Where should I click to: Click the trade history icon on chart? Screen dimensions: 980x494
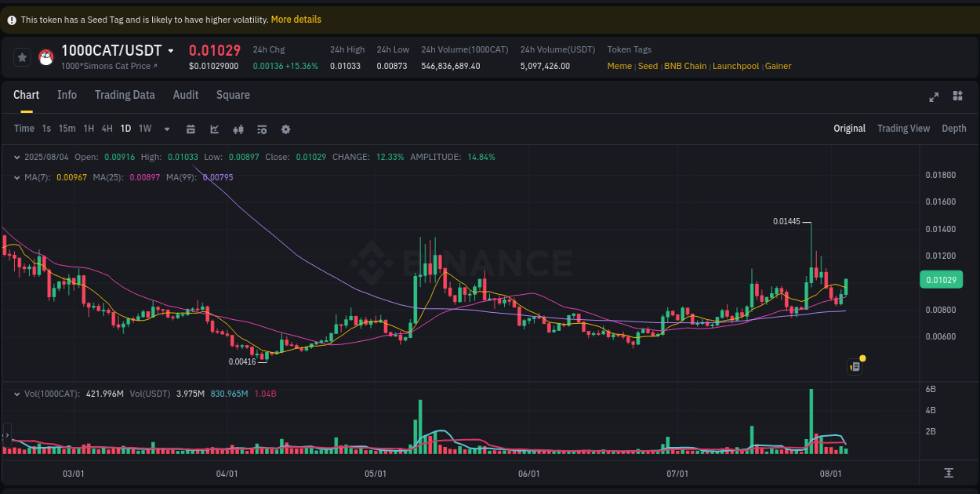pos(855,366)
